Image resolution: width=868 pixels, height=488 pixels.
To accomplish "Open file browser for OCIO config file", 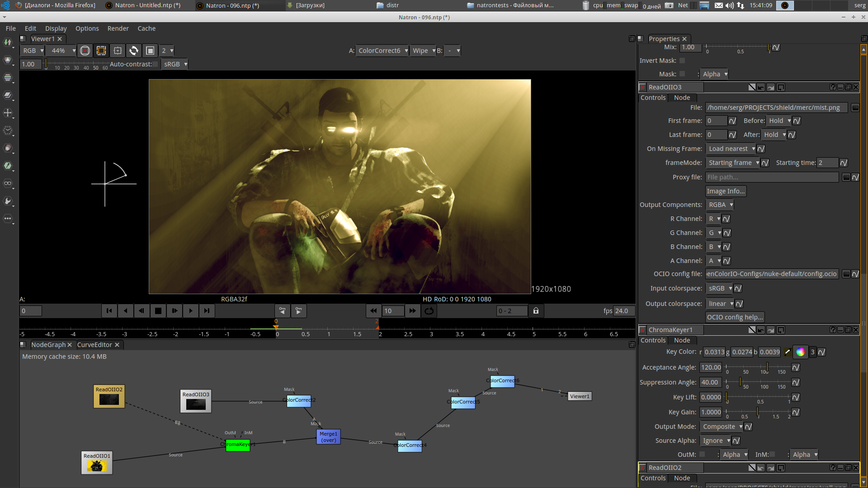I will tap(846, 274).
